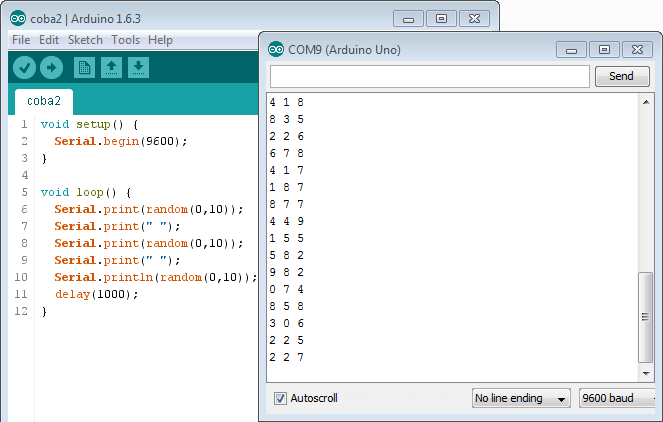The image size is (663, 422).
Task: Save sketch with the down-arrow icon
Action: click(x=138, y=68)
